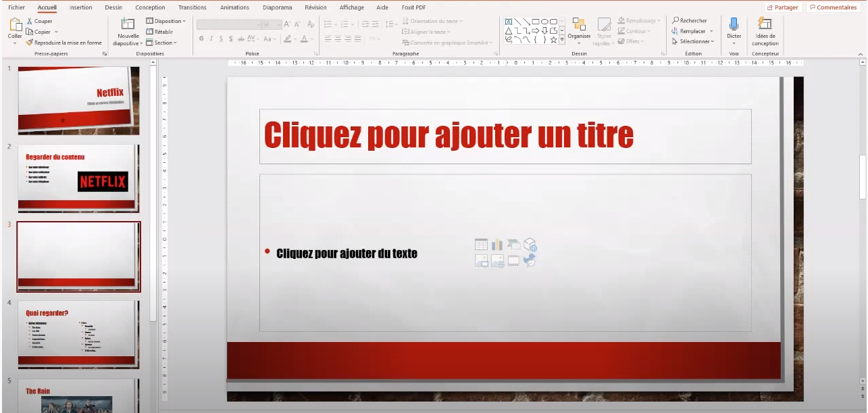Viewport: 868px width, 413px height.
Task: Insert a 3D model from the placeholder
Action: (530, 245)
